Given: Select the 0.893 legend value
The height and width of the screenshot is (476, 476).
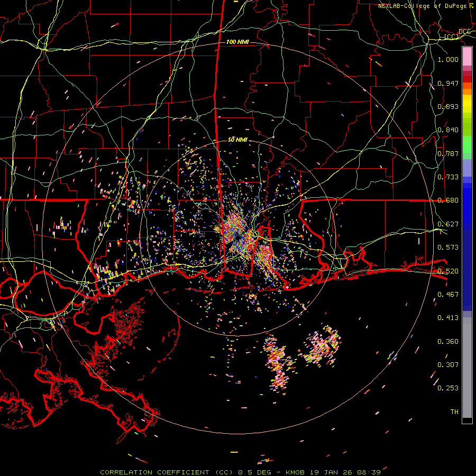Looking at the screenshot, I should point(448,106).
